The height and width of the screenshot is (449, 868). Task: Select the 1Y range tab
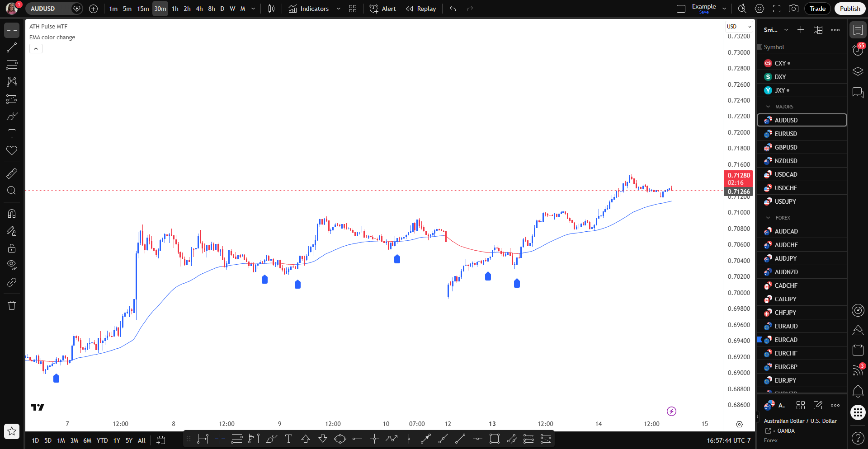coord(116,440)
